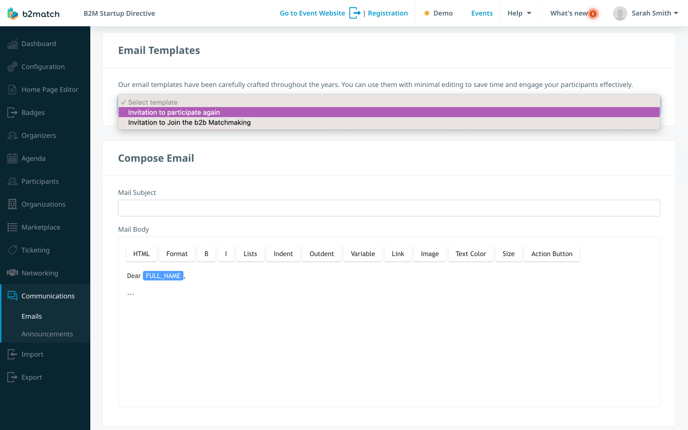Viewport: 688px width, 430px height.
Task: Click the Badges icon in sidebar
Action: pos(12,113)
